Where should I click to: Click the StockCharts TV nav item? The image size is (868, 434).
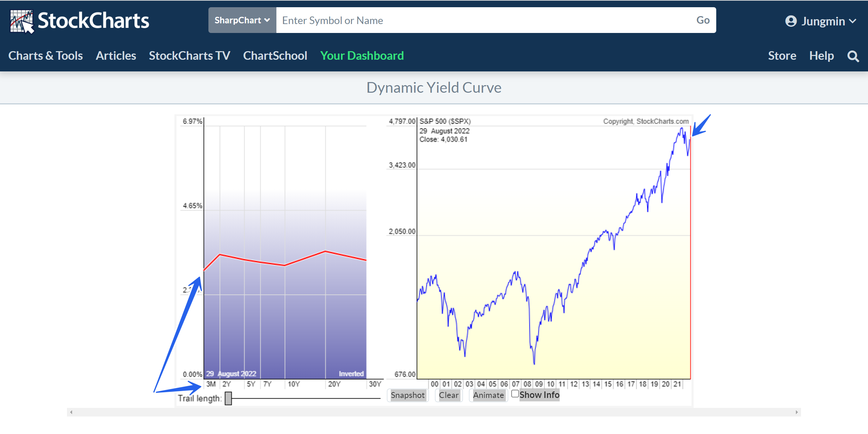point(189,56)
